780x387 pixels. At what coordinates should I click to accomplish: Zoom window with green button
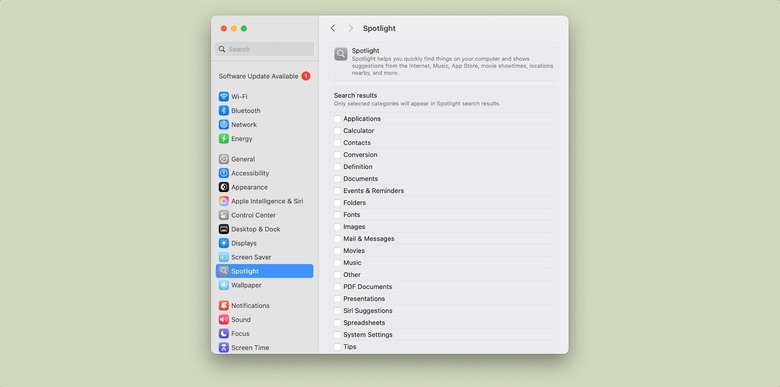click(244, 28)
